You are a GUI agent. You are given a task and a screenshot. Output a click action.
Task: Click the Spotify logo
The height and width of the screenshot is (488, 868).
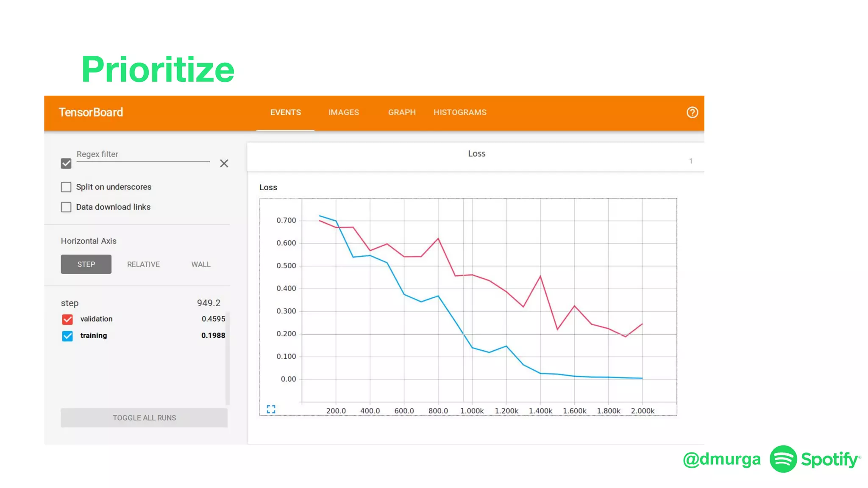(x=783, y=459)
